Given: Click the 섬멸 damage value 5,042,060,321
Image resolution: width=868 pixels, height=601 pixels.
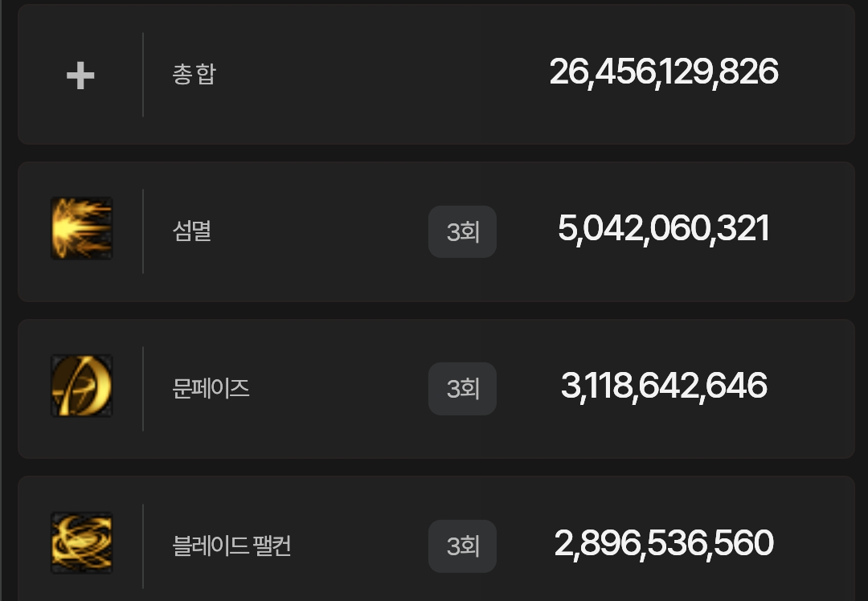Looking at the screenshot, I should (664, 229).
